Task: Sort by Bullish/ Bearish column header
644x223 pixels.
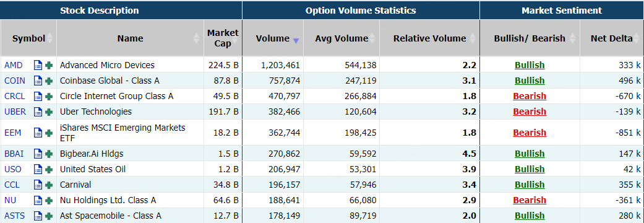Action: coord(530,38)
